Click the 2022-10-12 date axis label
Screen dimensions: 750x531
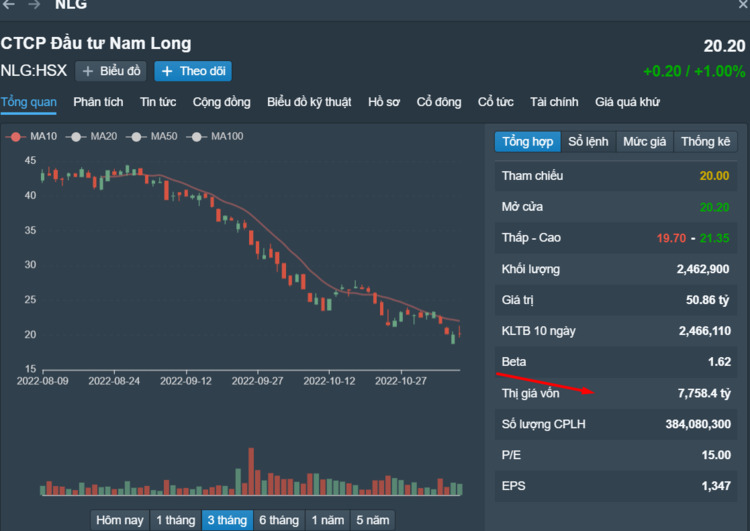tap(329, 381)
